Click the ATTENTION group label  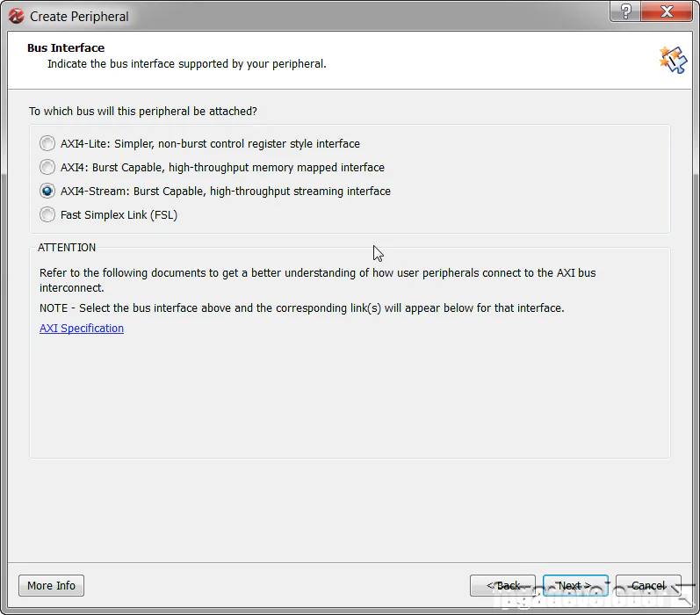point(67,248)
